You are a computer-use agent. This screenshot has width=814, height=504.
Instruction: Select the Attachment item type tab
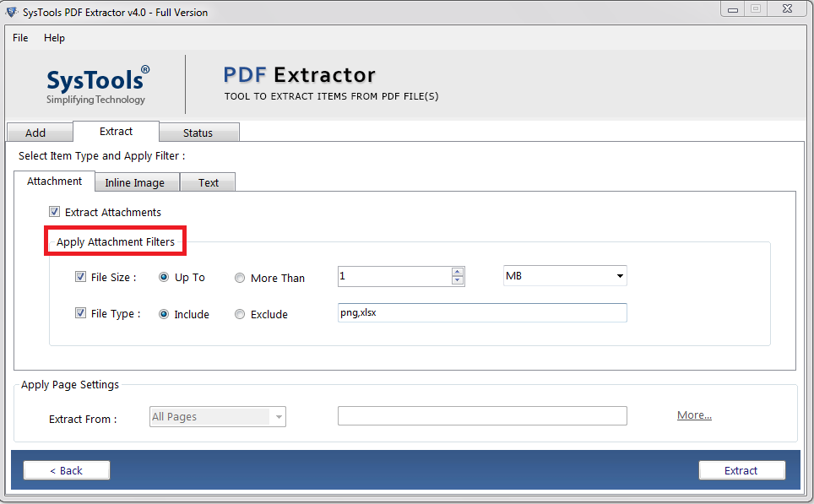(x=54, y=182)
